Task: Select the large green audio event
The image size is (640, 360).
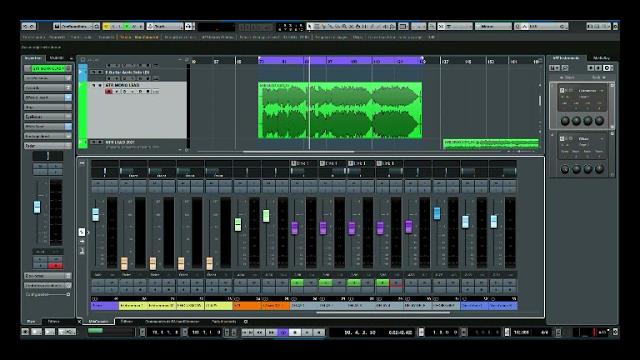Action: pos(340,110)
